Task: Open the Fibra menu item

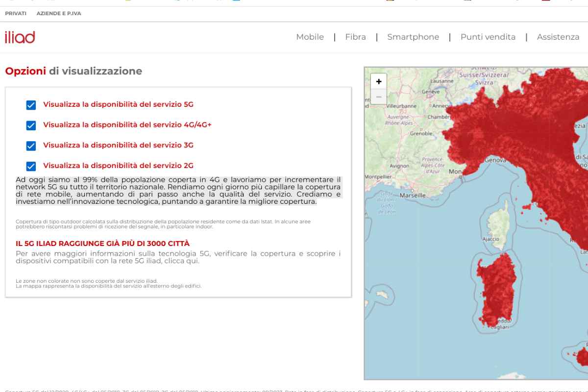Action: pos(355,37)
